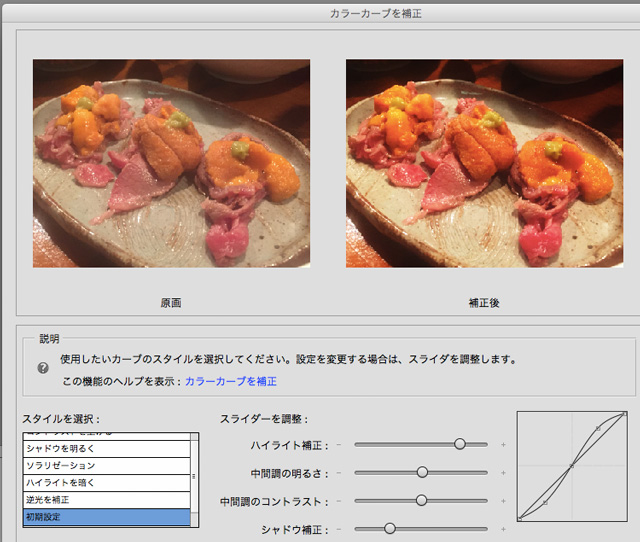The image size is (640, 542).
Task: Select 初期設定 style
Action: 106,517
